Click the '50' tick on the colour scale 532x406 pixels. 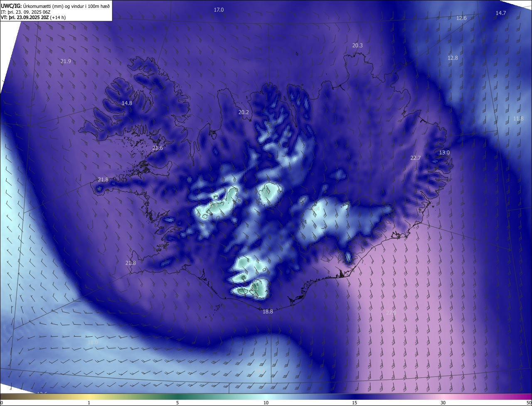coord(529,403)
